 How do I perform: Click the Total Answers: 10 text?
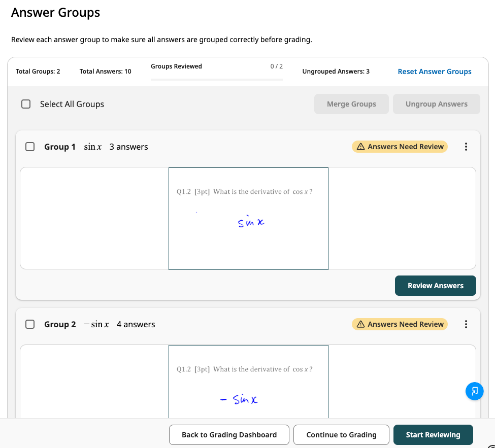(x=106, y=72)
